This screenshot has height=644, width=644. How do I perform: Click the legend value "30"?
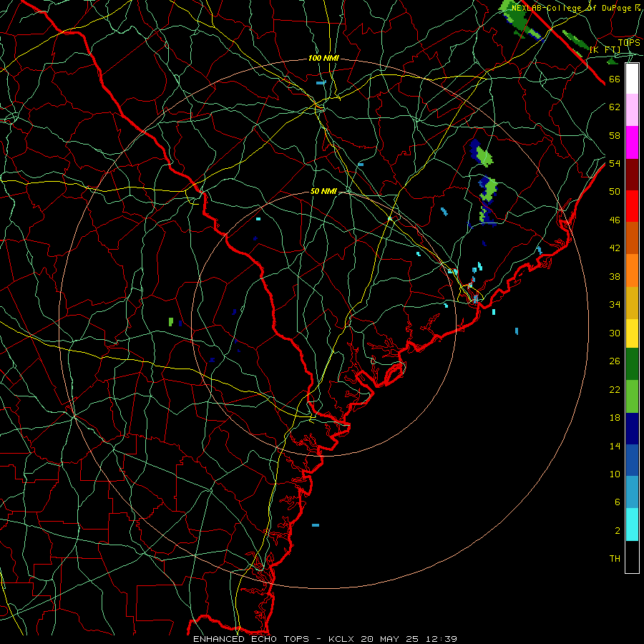[x=615, y=333]
